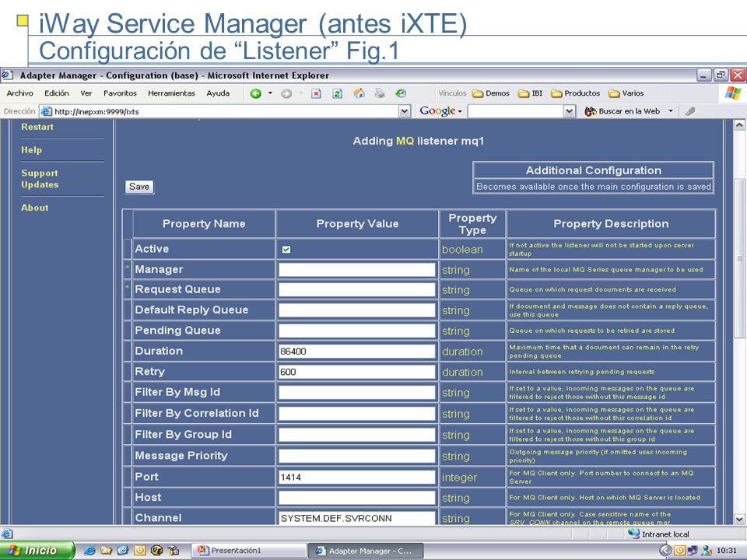747x560 pixels.
Task: Click the Host value field
Action: (357, 498)
